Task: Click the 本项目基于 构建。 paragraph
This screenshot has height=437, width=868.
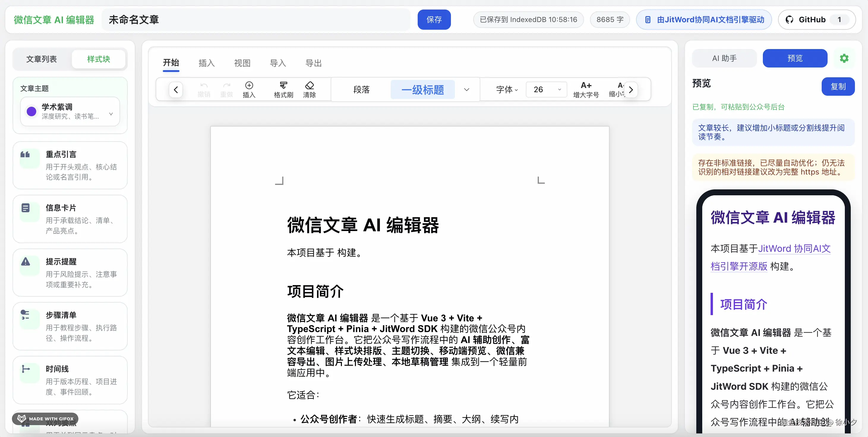Action: [x=326, y=253]
